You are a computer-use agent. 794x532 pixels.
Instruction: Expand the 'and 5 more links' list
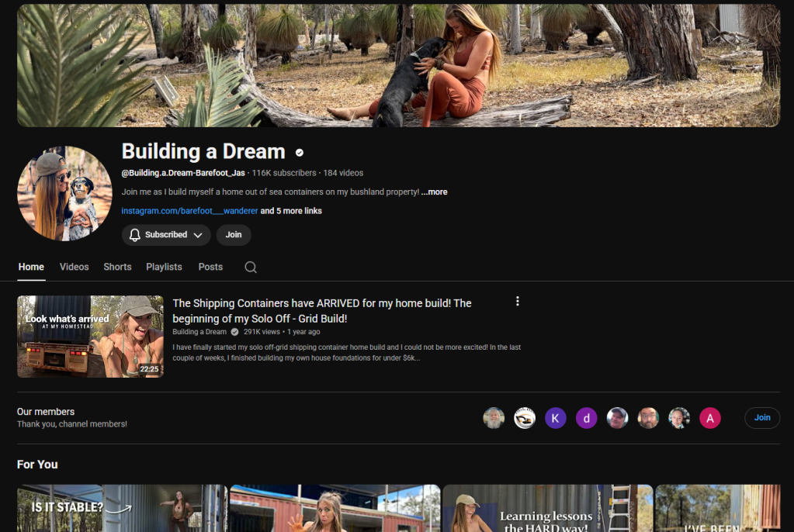tap(291, 211)
